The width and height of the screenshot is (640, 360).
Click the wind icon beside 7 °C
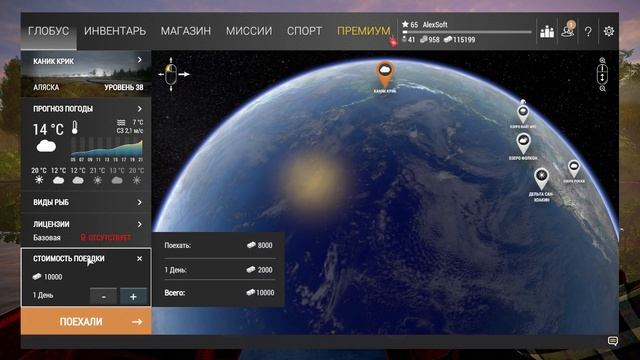[121, 122]
